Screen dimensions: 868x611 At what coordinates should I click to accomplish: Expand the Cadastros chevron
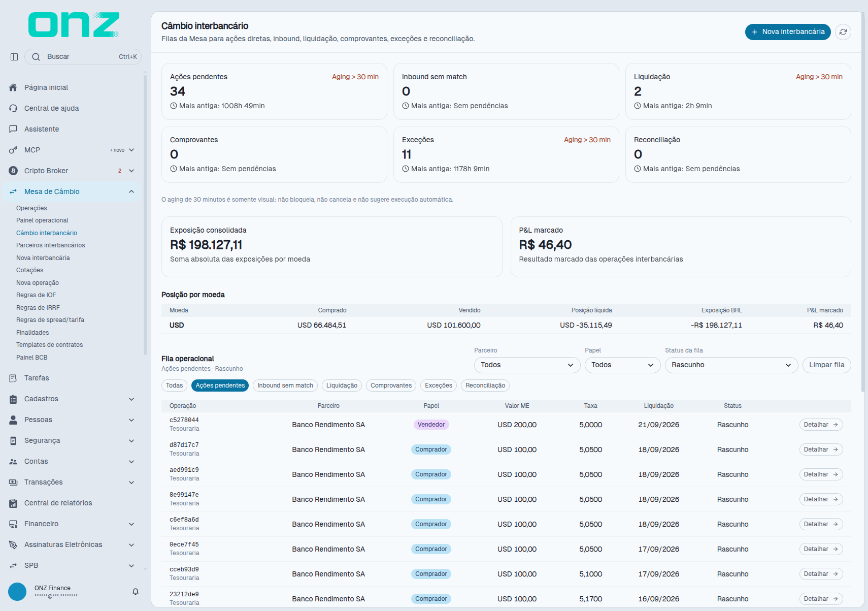click(x=131, y=399)
